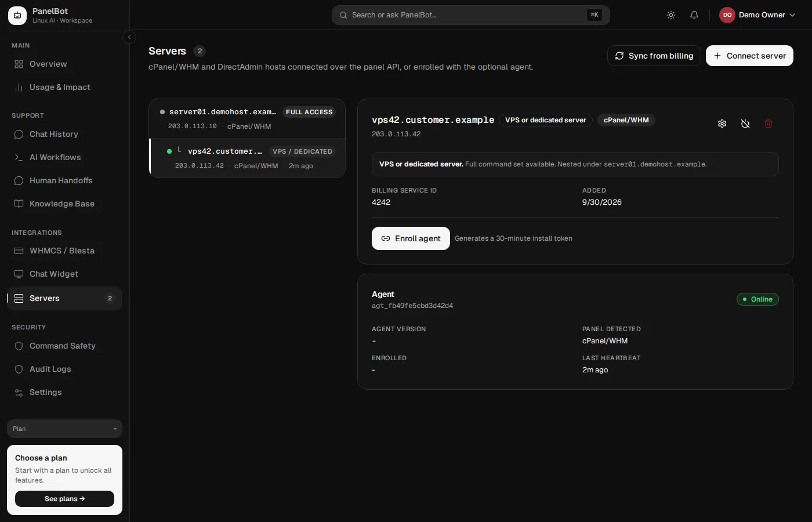Click the ⌘K shortcut badge
Viewport: 812px width, 522px height.
tap(594, 15)
